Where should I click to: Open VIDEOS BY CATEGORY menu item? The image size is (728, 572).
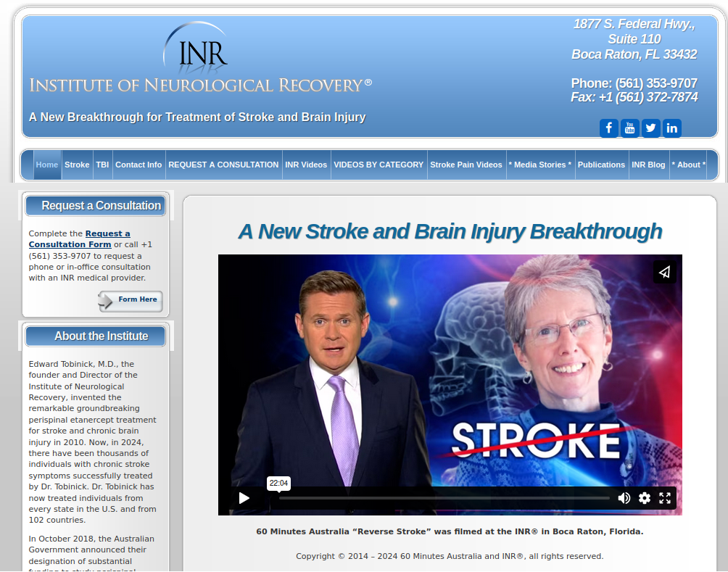[379, 165]
